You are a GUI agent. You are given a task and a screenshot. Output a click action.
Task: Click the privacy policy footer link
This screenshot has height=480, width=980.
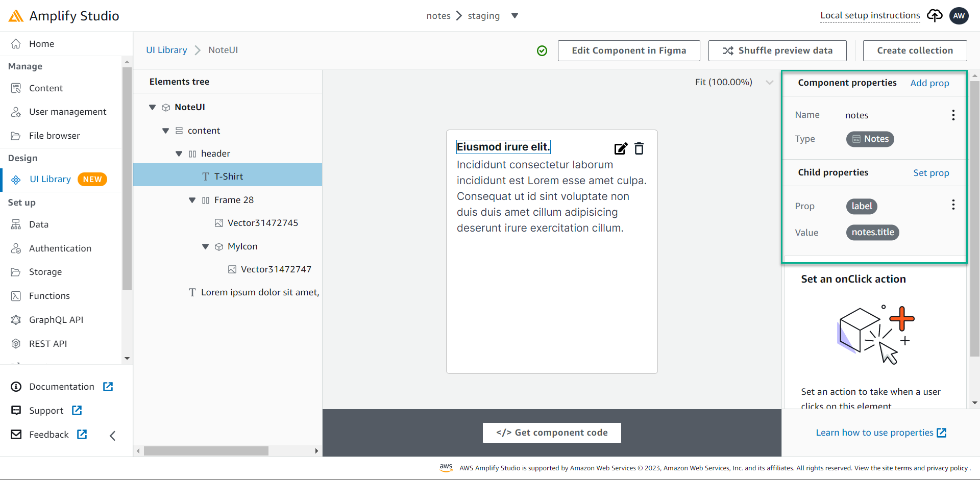947,468
